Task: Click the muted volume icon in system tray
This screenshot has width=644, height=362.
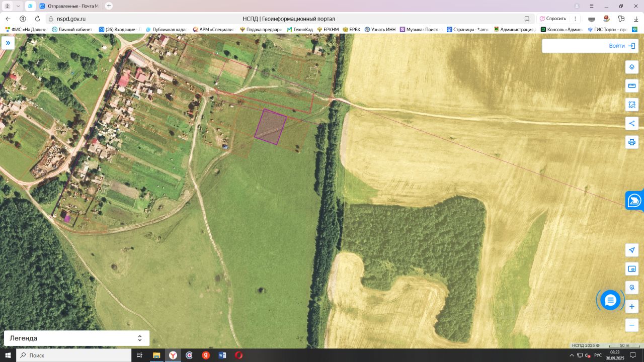Action: click(x=587, y=355)
